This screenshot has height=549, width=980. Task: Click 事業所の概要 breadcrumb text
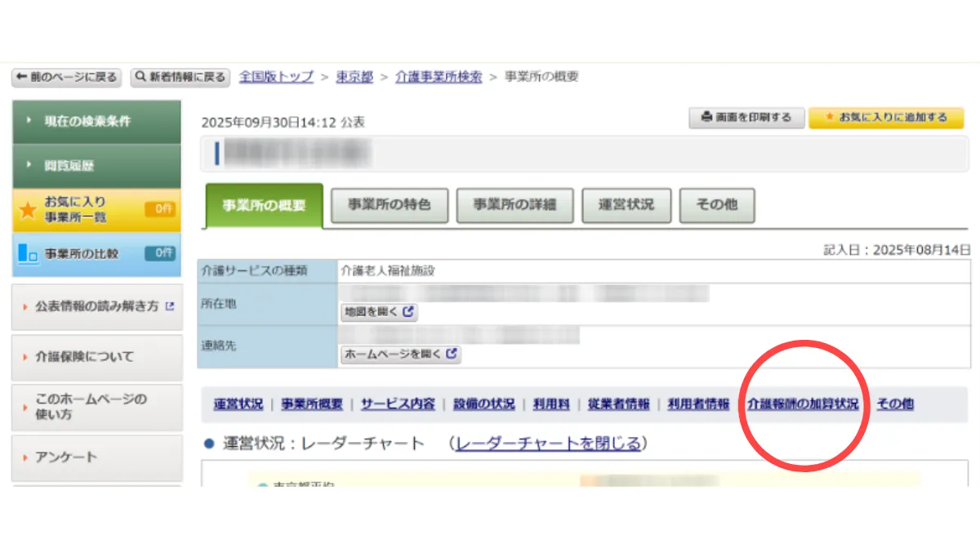[541, 77]
